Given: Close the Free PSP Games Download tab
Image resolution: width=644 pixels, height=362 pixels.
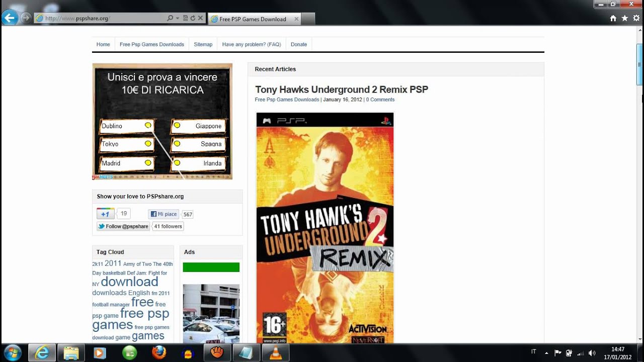Looking at the screenshot, I should pos(296,19).
